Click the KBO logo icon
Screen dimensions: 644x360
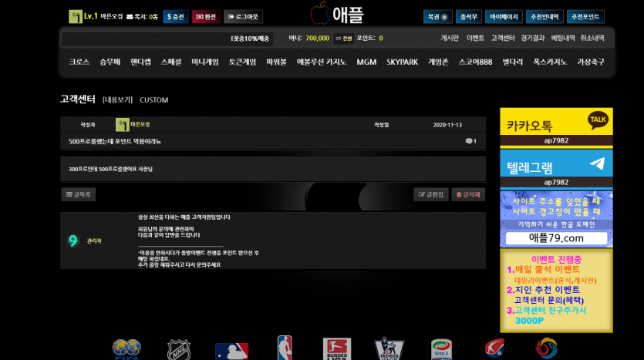[547, 348]
